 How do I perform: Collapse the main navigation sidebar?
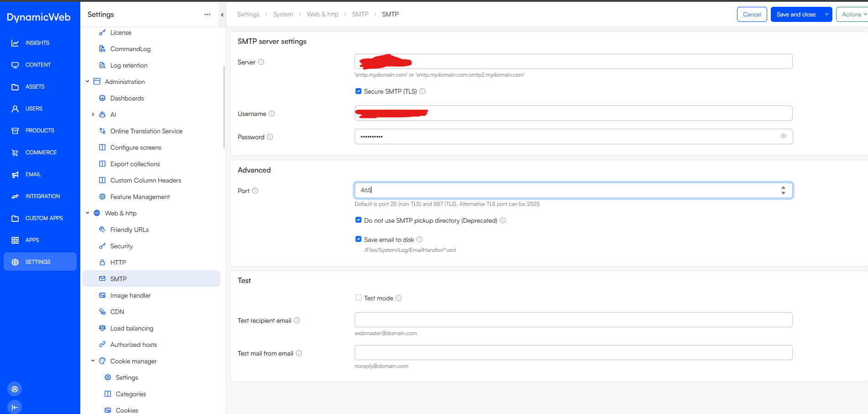click(x=15, y=407)
